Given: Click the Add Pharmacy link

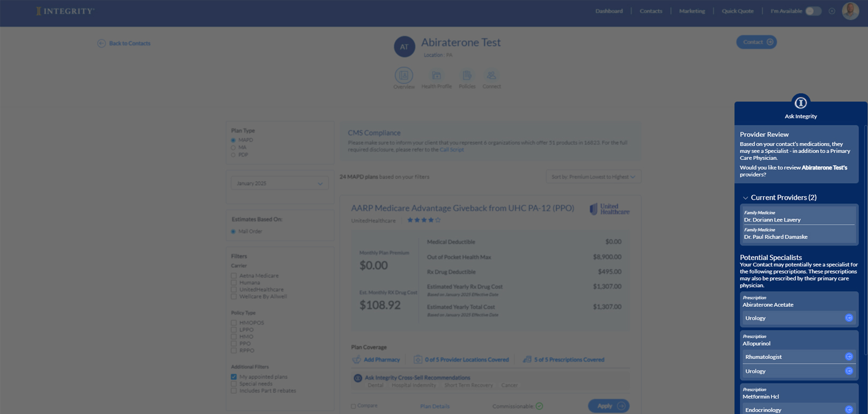Looking at the screenshot, I should [x=382, y=360].
